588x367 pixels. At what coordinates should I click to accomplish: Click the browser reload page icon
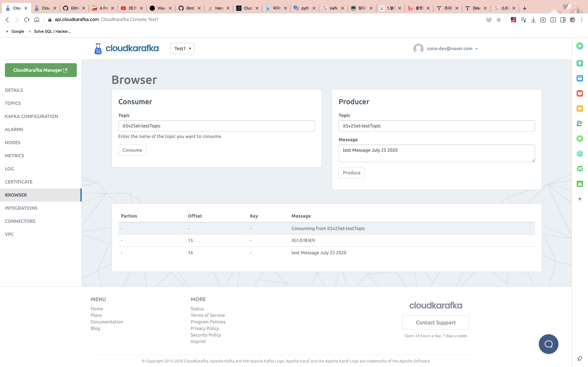pyautogui.click(x=27, y=20)
